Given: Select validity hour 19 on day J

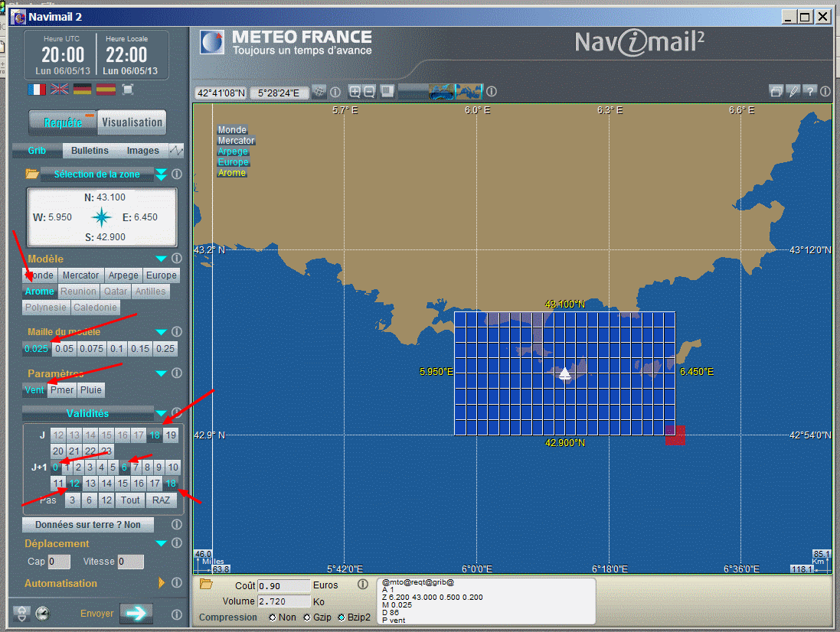Looking at the screenshot, I should click(x=170, y=435).
